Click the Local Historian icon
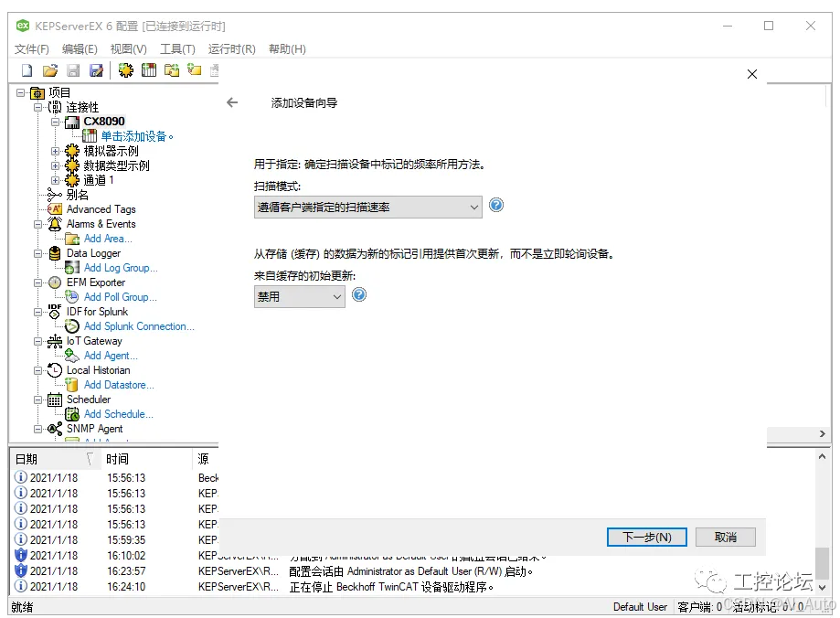 (55, 370)
